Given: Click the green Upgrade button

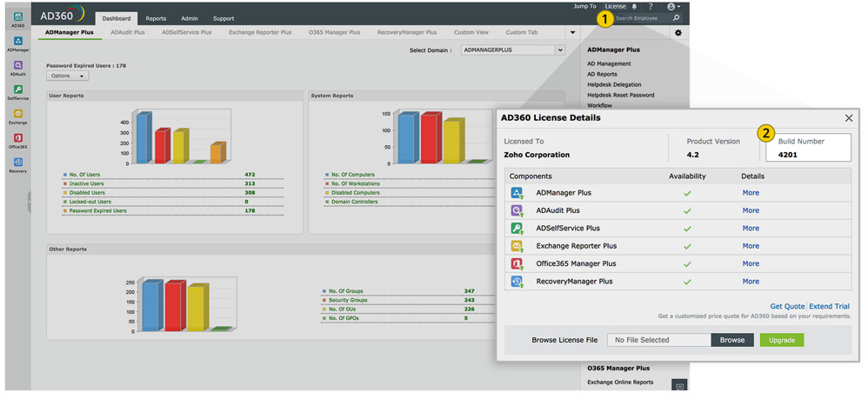Looking at the screenshot, I should [x=782, y=340].
